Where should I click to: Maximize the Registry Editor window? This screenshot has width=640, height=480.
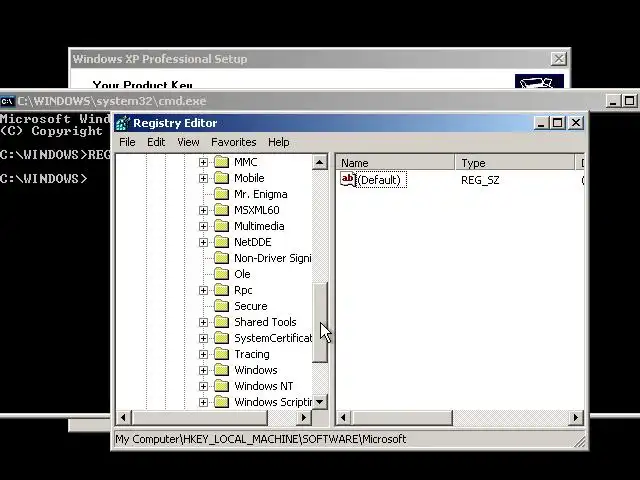click(x=558, y=123)
